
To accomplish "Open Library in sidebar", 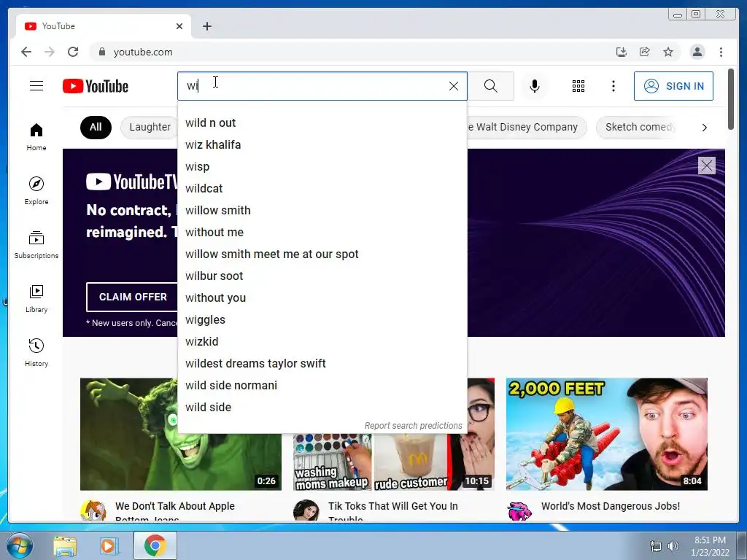I will 36,298.
